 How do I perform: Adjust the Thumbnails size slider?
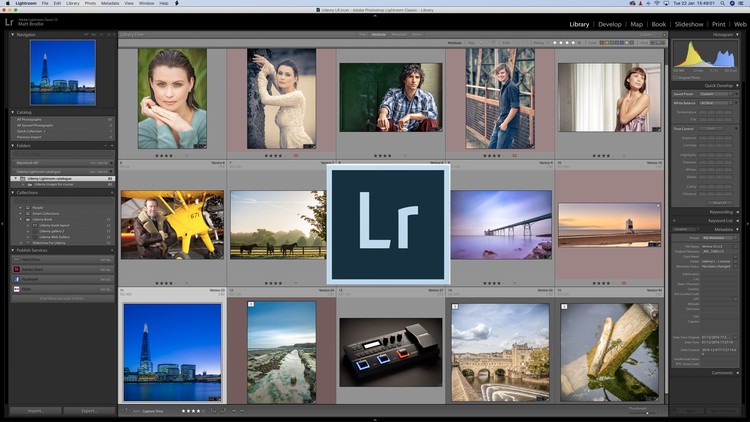click(x=647, y=412)
